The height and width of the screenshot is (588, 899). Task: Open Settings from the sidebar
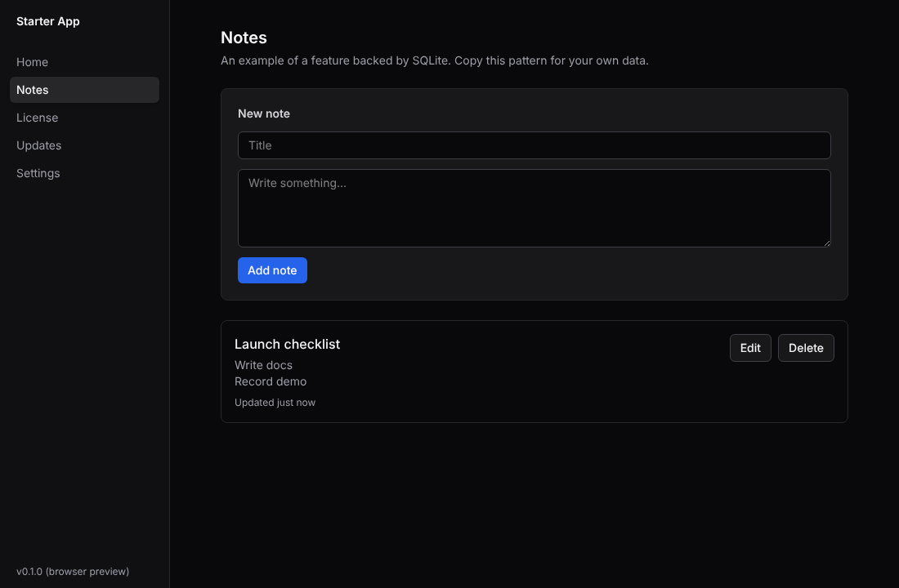[x=84, y=173]
